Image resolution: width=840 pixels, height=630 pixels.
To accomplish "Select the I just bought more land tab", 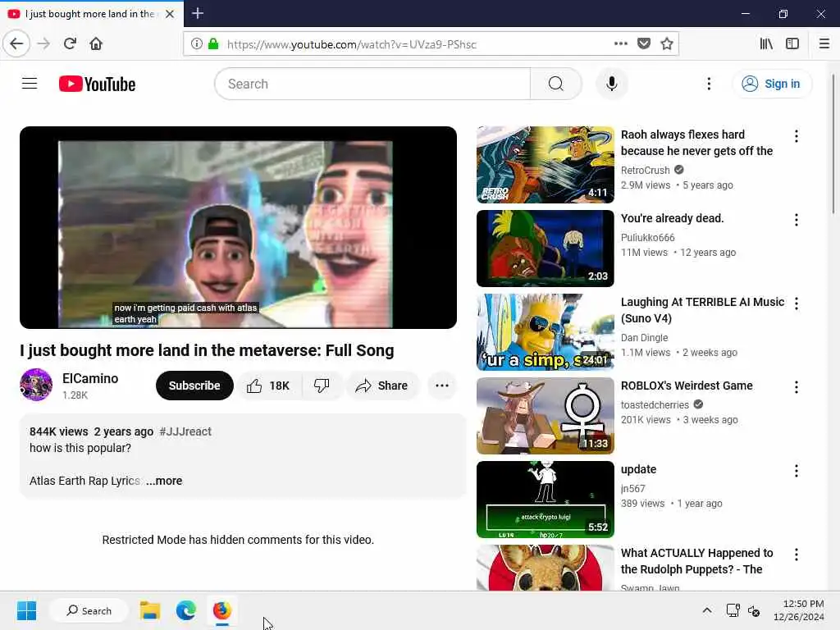I will [x=92, y=14].
